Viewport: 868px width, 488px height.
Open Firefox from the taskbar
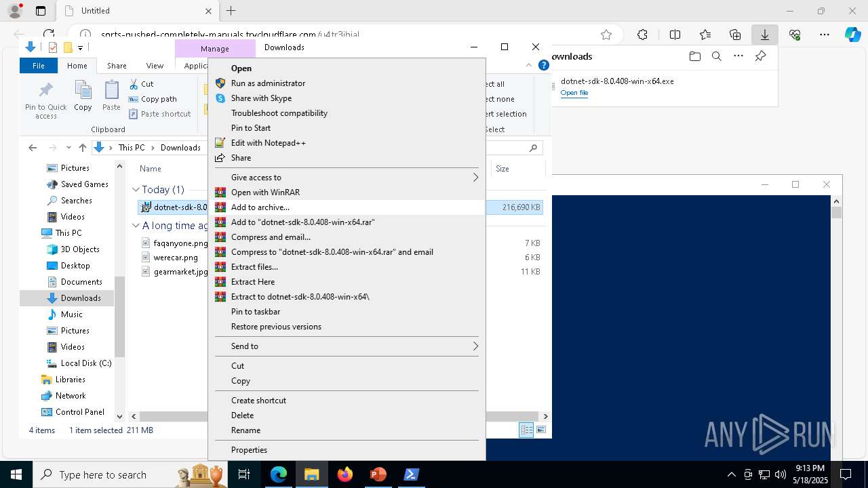[x=345, y=474]
